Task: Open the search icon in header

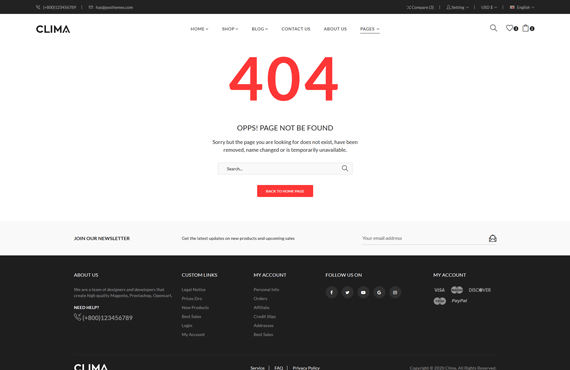Action: click(493, 28)
